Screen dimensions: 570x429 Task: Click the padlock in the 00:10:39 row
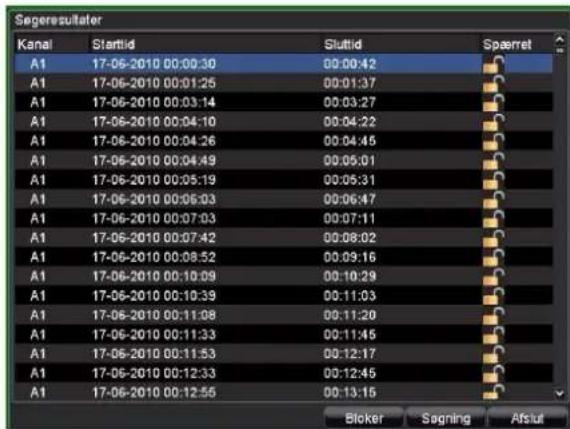pyautogui.click(x=494, y=296)
